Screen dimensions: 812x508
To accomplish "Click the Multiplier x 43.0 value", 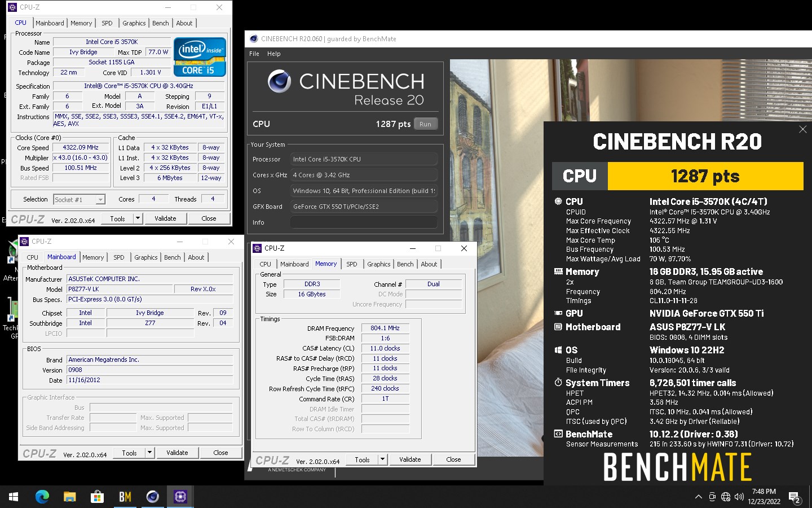I will coord(81,157).
